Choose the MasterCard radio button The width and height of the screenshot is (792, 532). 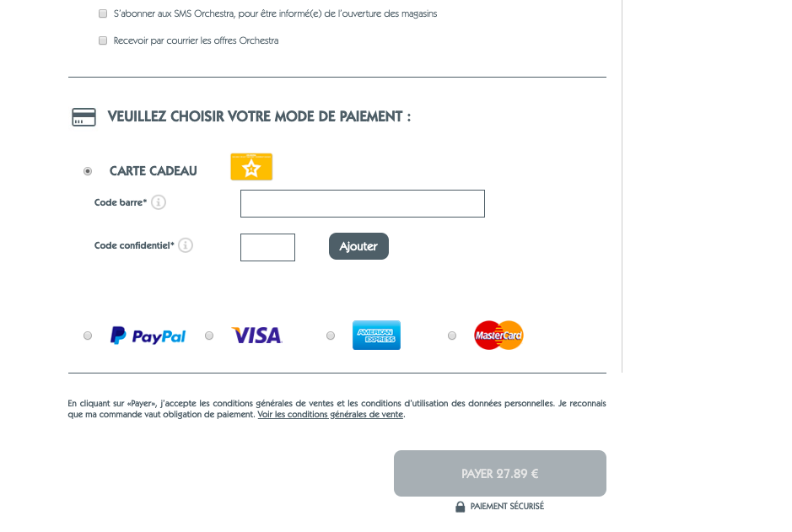click(x=452, y=336)
